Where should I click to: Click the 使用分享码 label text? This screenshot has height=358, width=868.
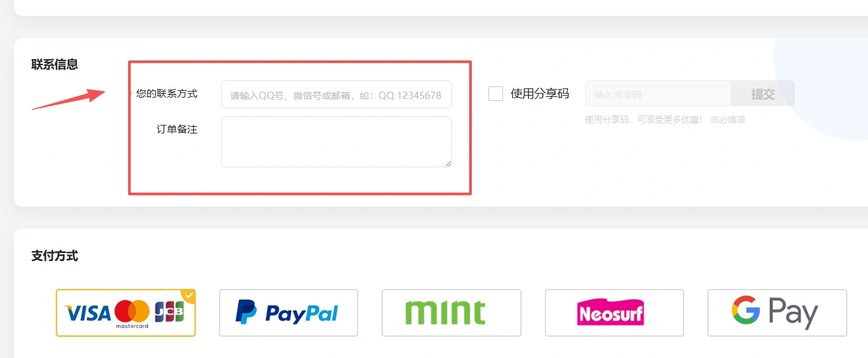click(x=540, y=94)
